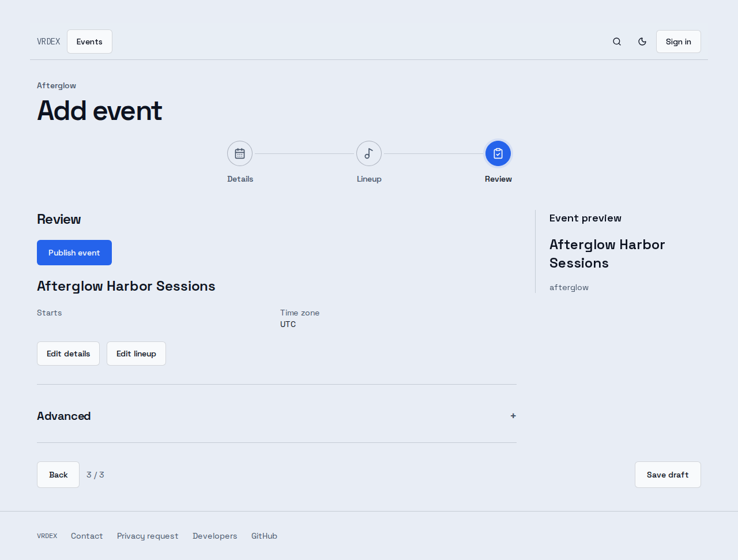
Task: Click the Review step label
Action: tap(498, 179)
